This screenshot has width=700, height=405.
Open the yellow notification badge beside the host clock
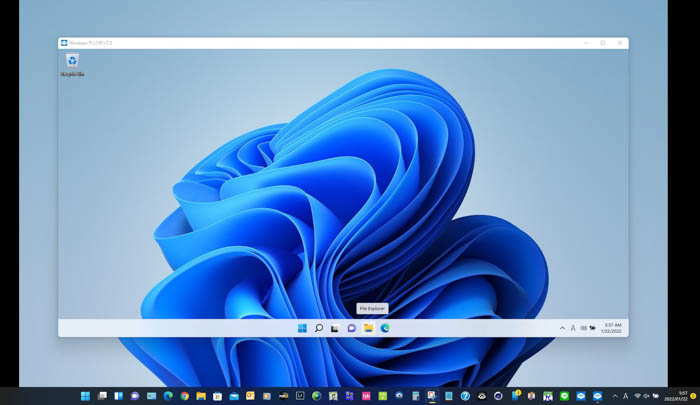tap(693, 396)
